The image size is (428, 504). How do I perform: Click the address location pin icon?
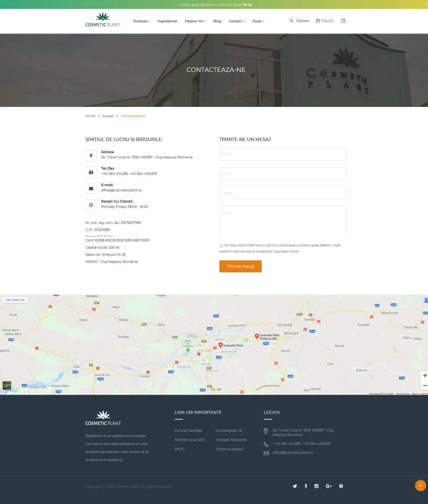(x=91, y=155)
